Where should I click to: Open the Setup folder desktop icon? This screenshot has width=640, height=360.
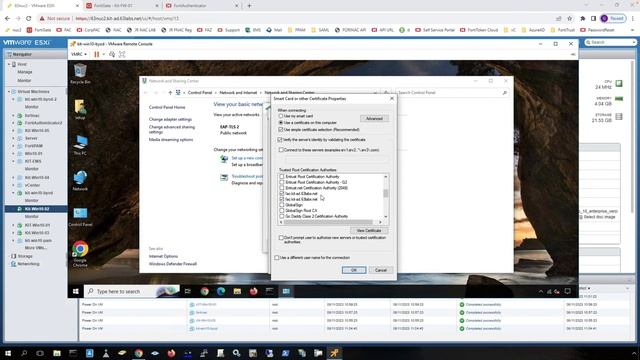[80, 109]
